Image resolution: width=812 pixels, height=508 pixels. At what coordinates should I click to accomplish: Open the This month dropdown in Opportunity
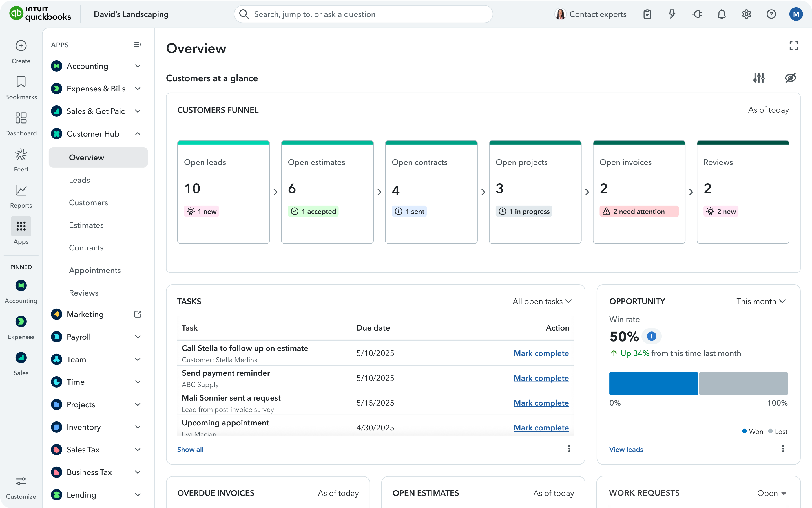coord(761,301)
